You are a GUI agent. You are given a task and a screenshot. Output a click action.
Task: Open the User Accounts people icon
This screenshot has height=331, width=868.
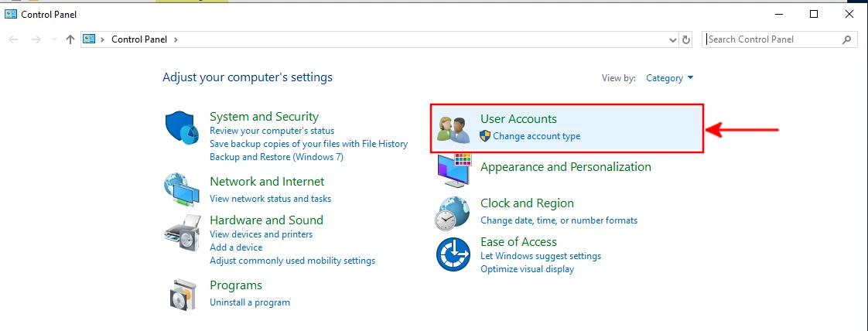(453, 130)
